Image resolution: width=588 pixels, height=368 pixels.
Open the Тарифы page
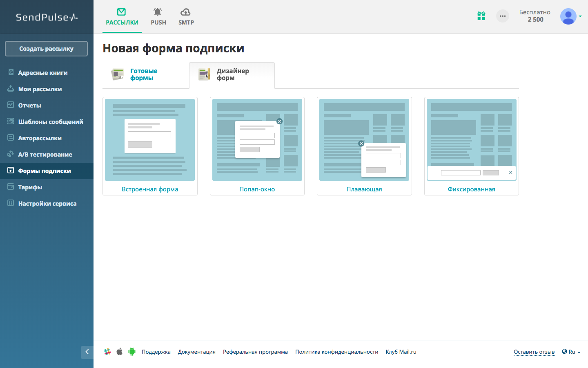30,187
